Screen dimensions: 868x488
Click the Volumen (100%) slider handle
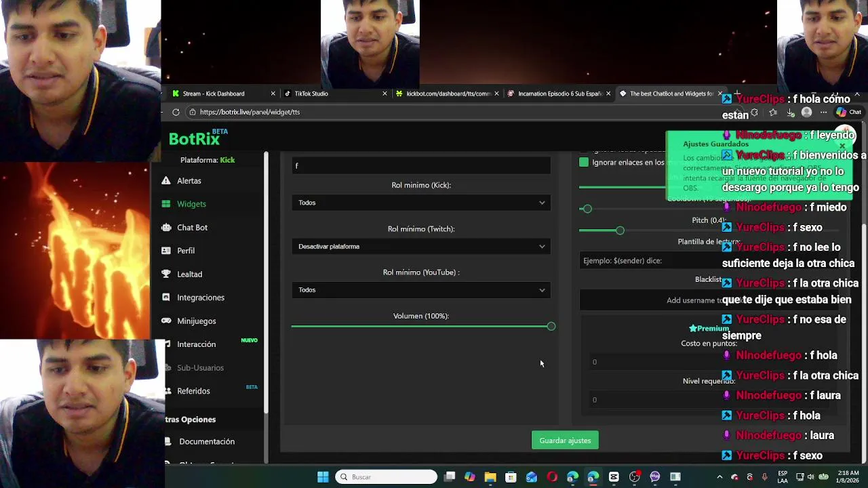(x=551, y=327)
